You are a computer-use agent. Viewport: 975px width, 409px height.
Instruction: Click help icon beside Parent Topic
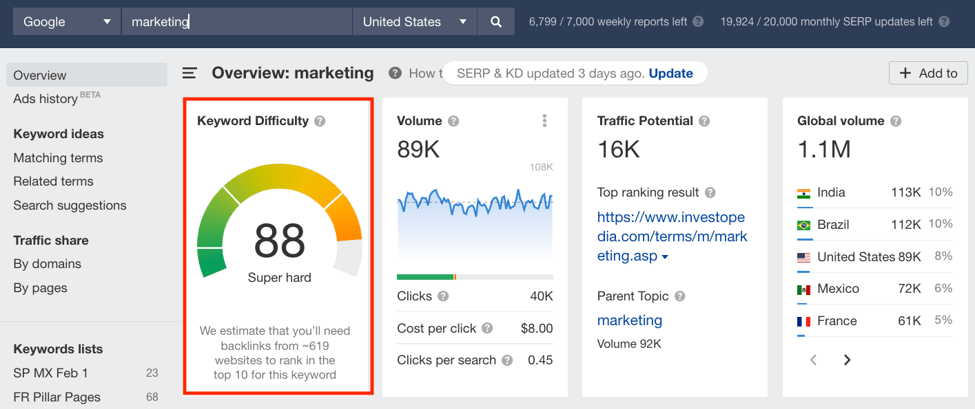pos(680,296)
